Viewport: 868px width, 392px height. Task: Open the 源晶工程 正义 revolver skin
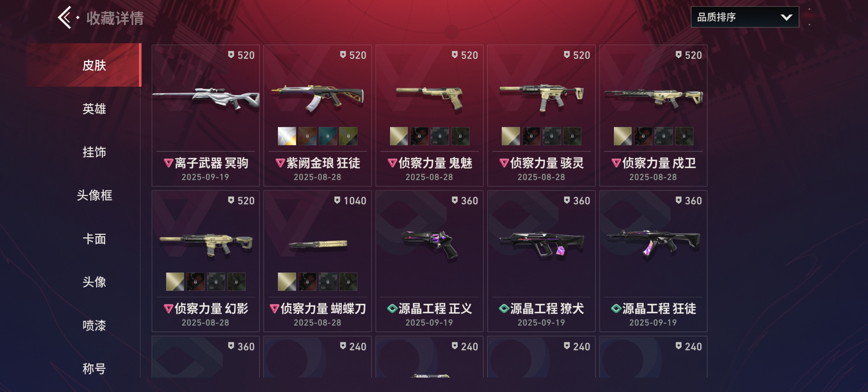tap(429, 261)
